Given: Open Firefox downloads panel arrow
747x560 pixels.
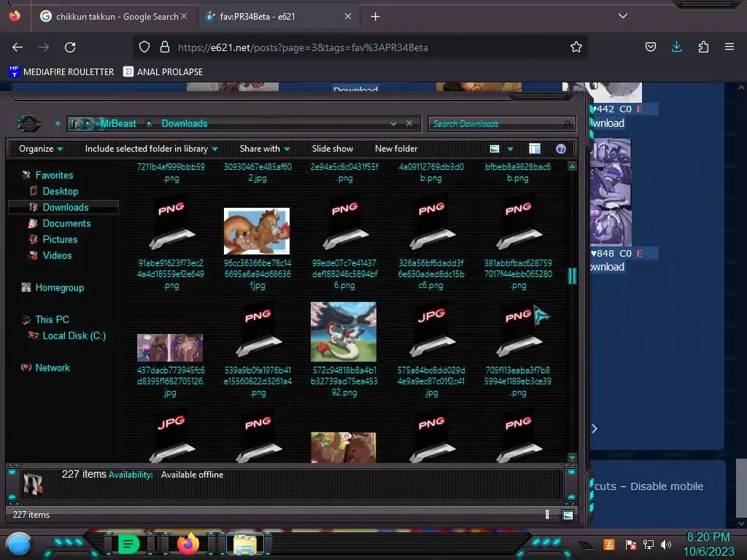Looking at the screenshot, I should [676, 47].
